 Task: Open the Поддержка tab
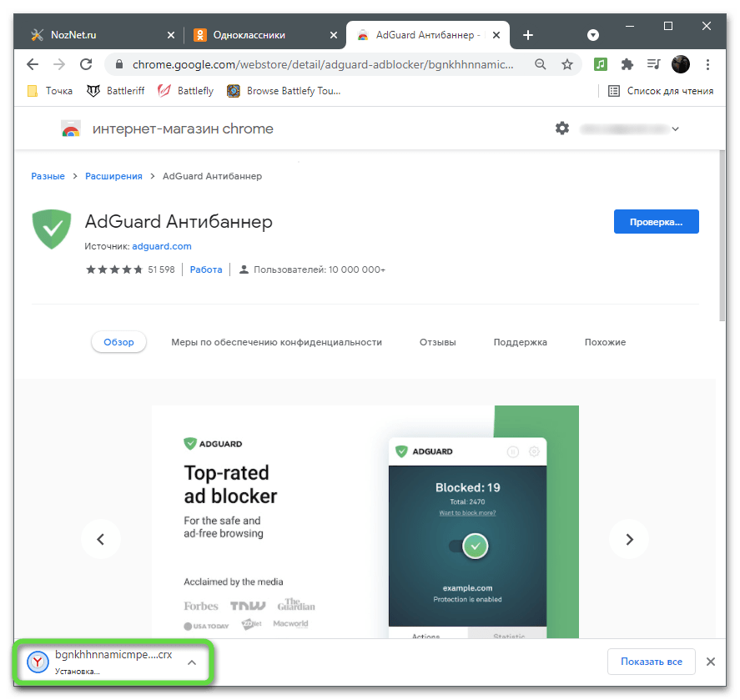pos(520,342)
